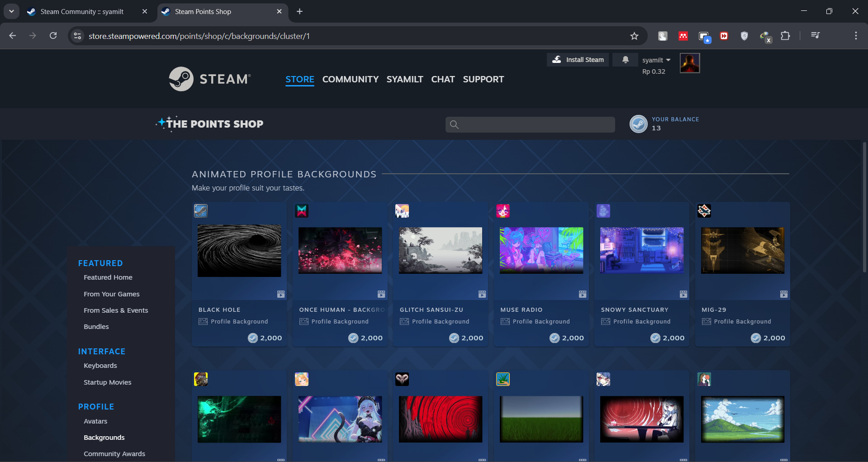Open the media control toolbar icon
This screenshot has height=462, width=868.
[x=816, y=36]
